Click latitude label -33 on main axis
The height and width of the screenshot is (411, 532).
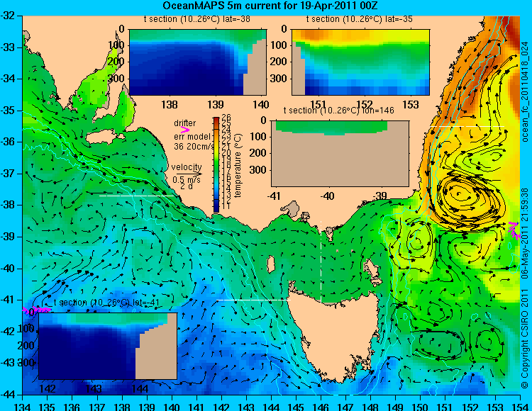(7, 47)
